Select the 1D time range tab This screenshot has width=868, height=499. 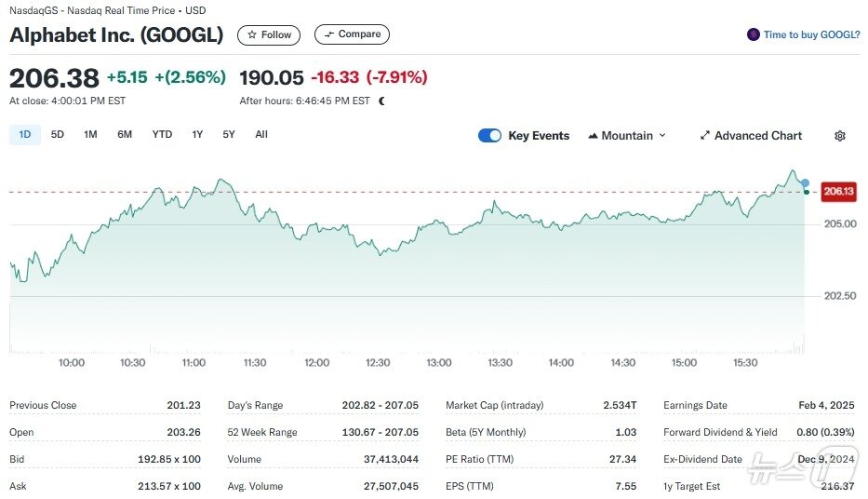[25, 135]
